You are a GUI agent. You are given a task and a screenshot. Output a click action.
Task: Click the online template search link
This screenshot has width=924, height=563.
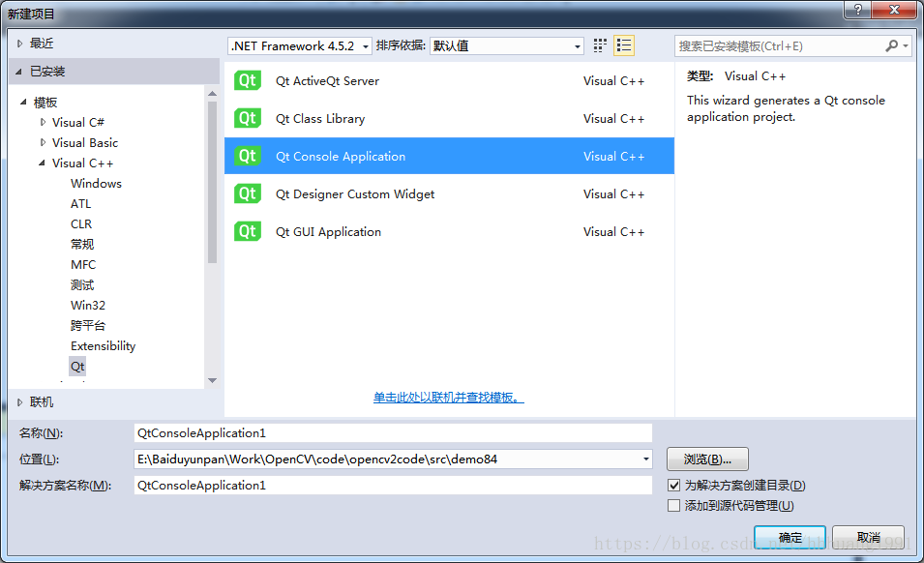coord(448,398)
